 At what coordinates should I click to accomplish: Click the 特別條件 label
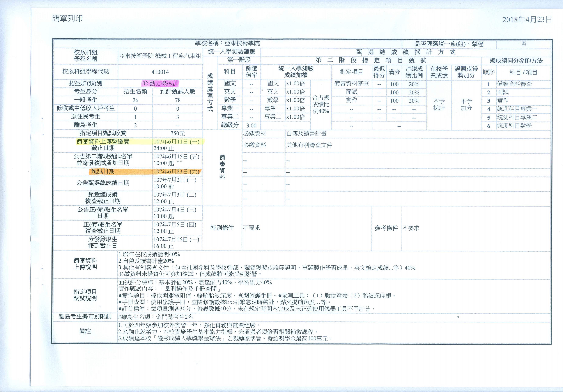(222, 228)
